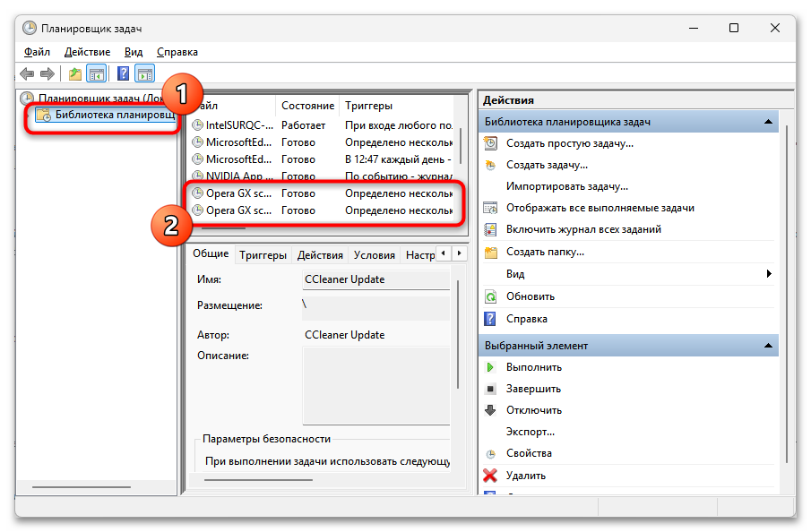Click the По событию trigger cell
Image resolution: width=811 pixels, height=532 pixels.
(398, 176)
